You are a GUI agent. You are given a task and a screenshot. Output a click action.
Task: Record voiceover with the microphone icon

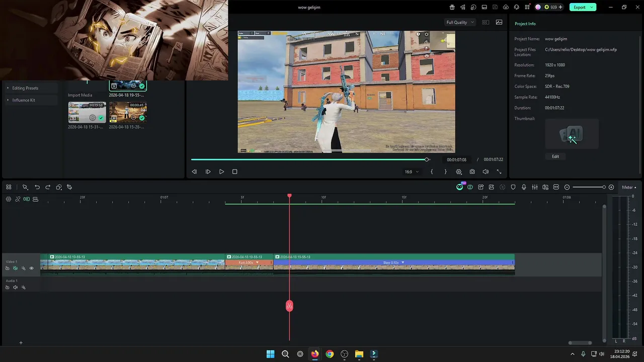(524, 187)
